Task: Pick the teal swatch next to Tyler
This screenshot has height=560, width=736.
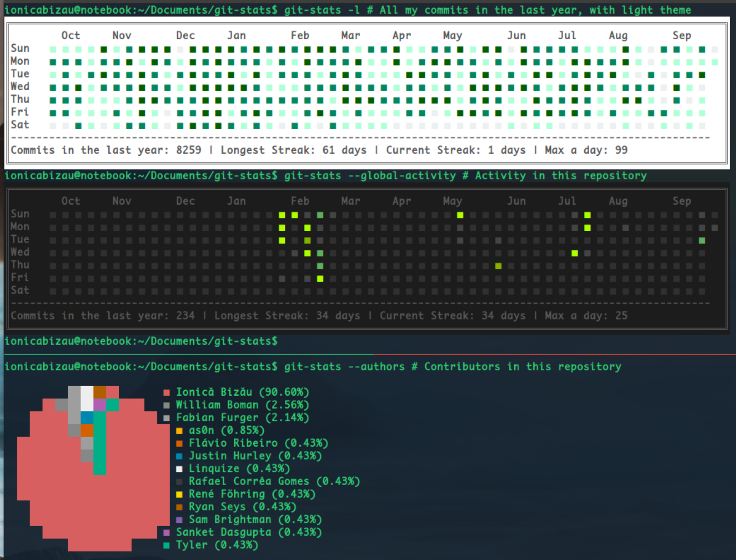Action: pos(167,545)
